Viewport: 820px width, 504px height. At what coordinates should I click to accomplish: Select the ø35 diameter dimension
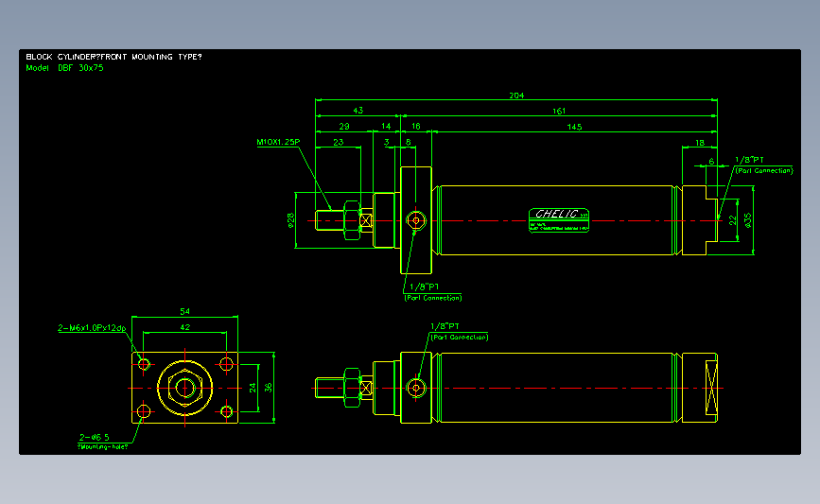[x=748, y=220]
